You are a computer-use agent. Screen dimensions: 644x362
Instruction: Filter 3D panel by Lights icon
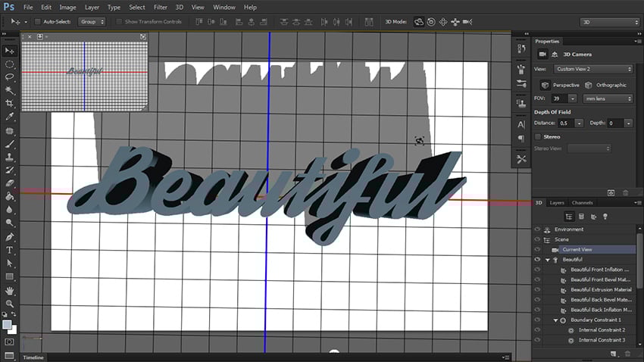click(x=605, y=217)
